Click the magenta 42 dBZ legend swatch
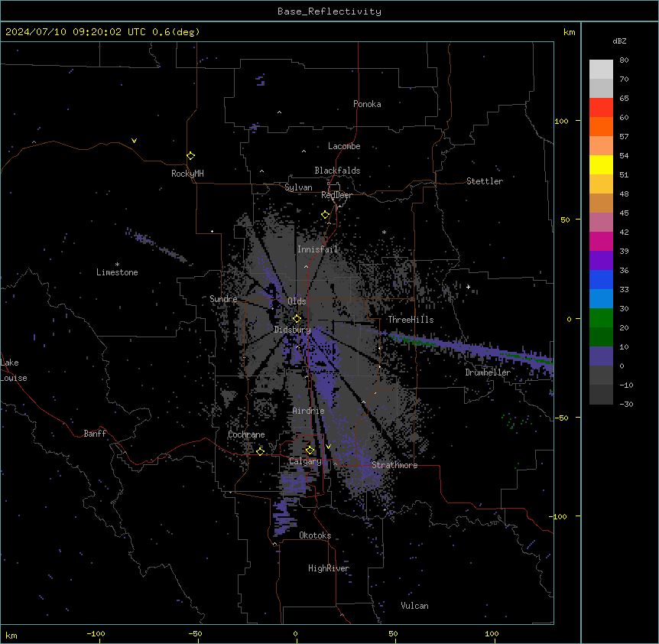Image resolution: width=659 pixels, height=644 pixels. pyautogui.click(x=601, y=241)
